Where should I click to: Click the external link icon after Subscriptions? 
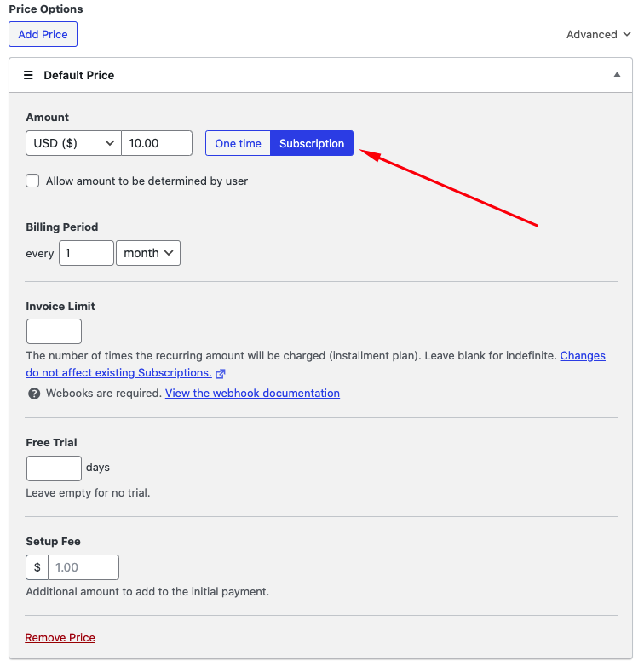click(x=221, y=374)
